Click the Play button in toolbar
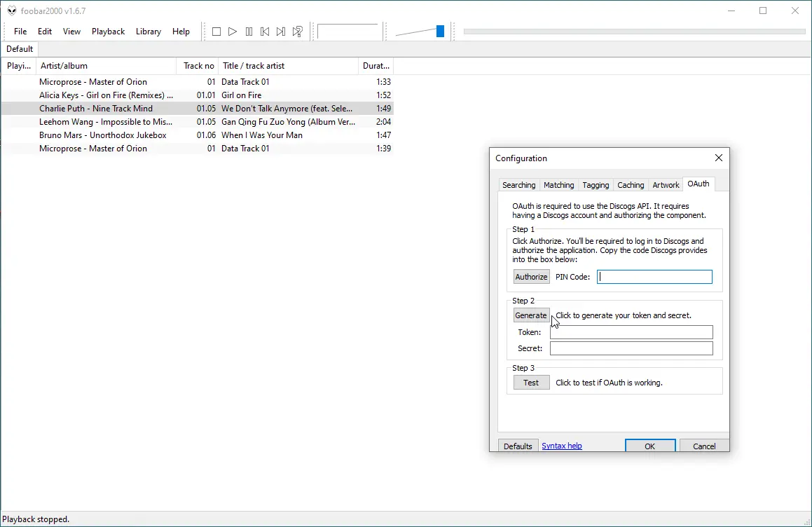This screenshot has height=527, width=812. (x=233, y=32)
